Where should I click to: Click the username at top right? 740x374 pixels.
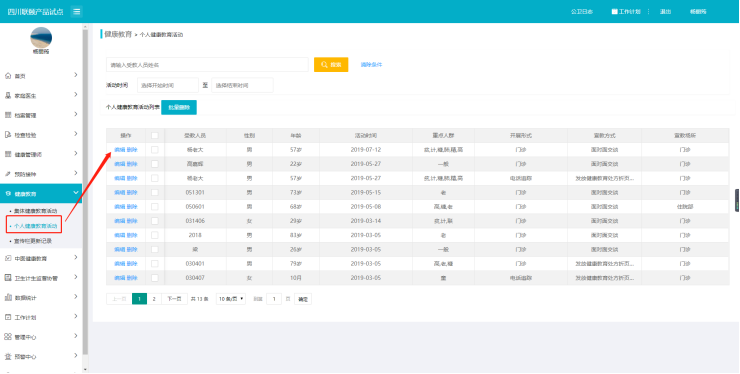[698, 11]
